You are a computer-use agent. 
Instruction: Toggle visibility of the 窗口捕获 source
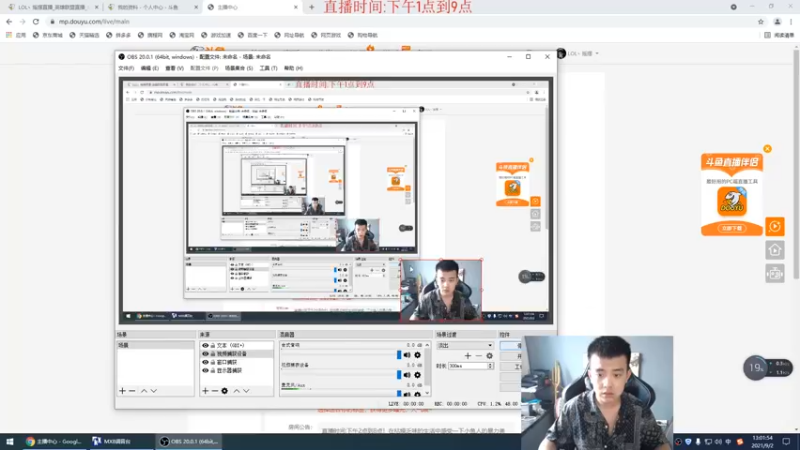(x=205, y=362)
